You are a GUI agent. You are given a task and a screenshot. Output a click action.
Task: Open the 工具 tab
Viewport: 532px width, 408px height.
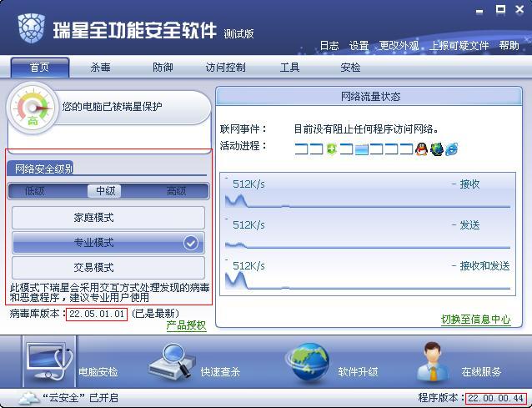[x=289, y=68]
